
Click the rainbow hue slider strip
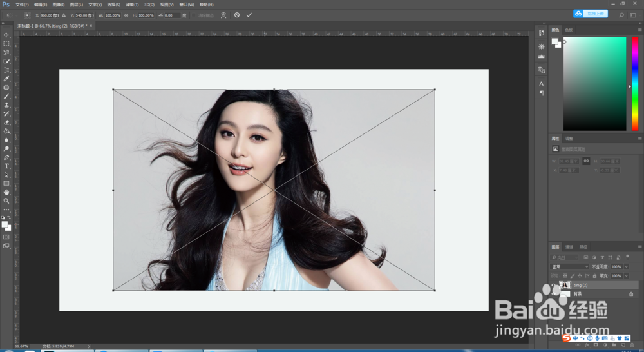click(x=634, y=83)
